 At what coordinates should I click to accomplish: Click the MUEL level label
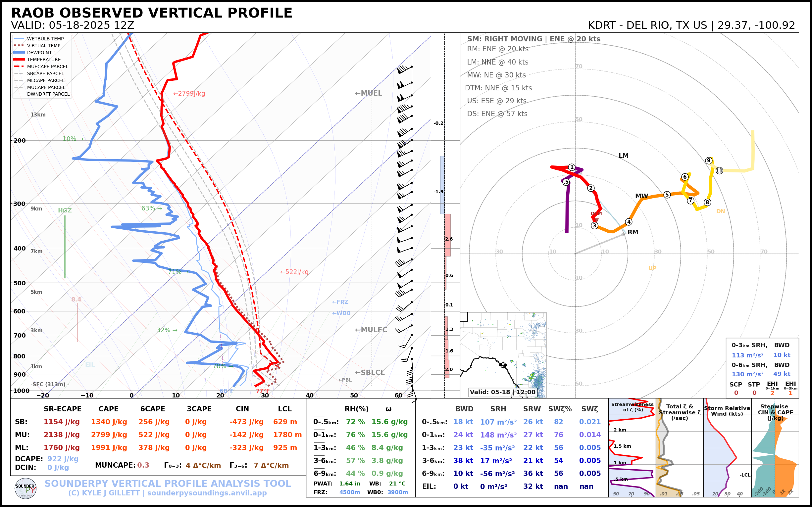(369, 93)
